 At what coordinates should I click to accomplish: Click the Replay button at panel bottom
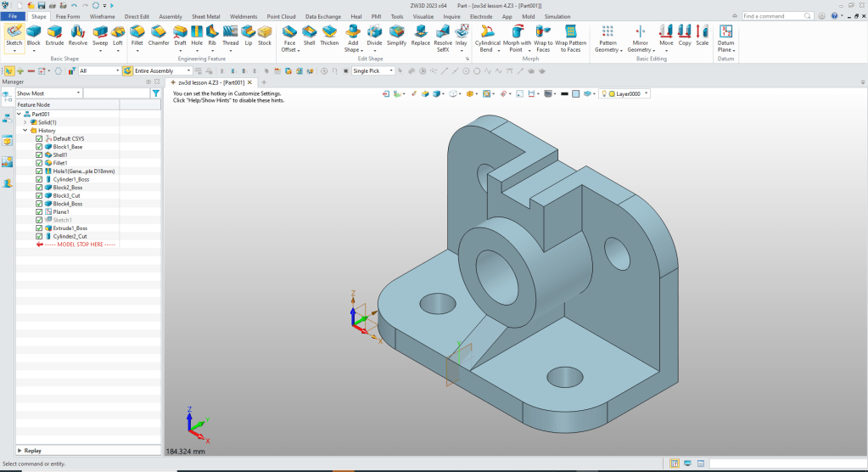[32, 451]
